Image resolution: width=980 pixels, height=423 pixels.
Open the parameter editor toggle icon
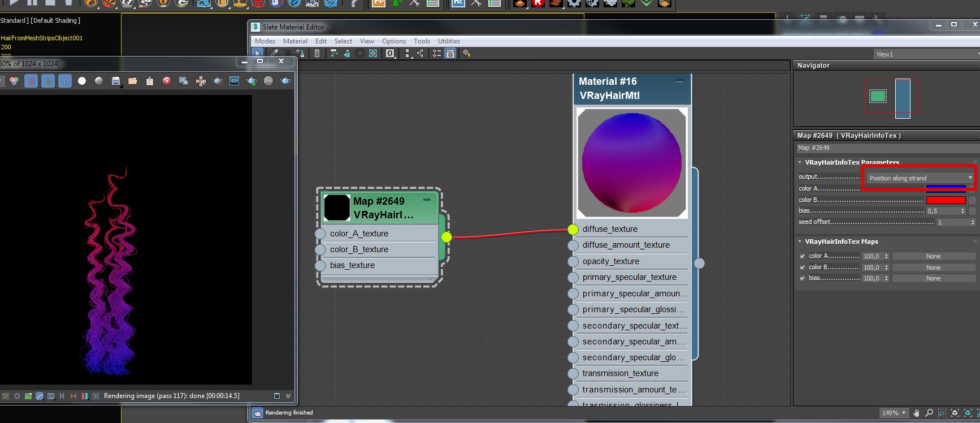pos(450,53)
